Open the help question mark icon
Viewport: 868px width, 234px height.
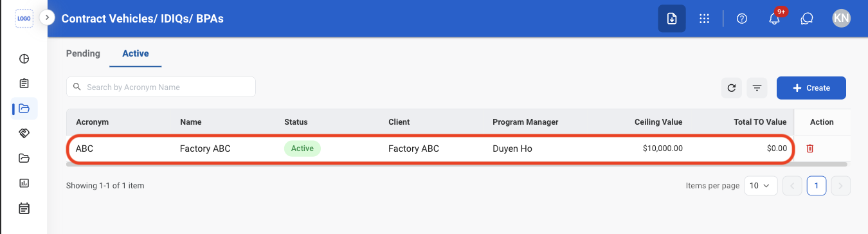[741, 19]
